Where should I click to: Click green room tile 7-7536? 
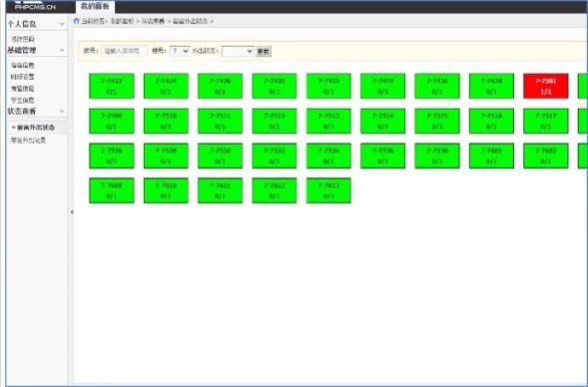pos(382,156)
